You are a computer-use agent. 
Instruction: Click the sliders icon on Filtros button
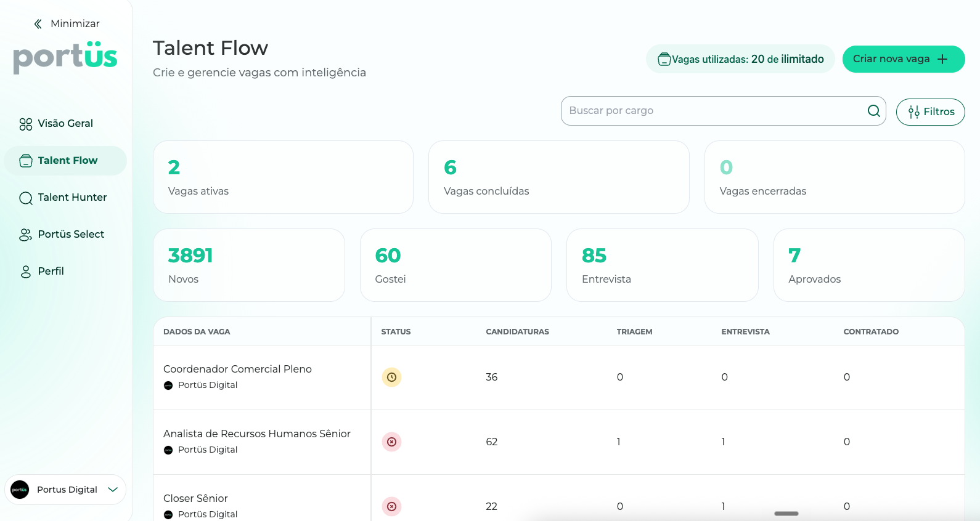pos(914,112)
